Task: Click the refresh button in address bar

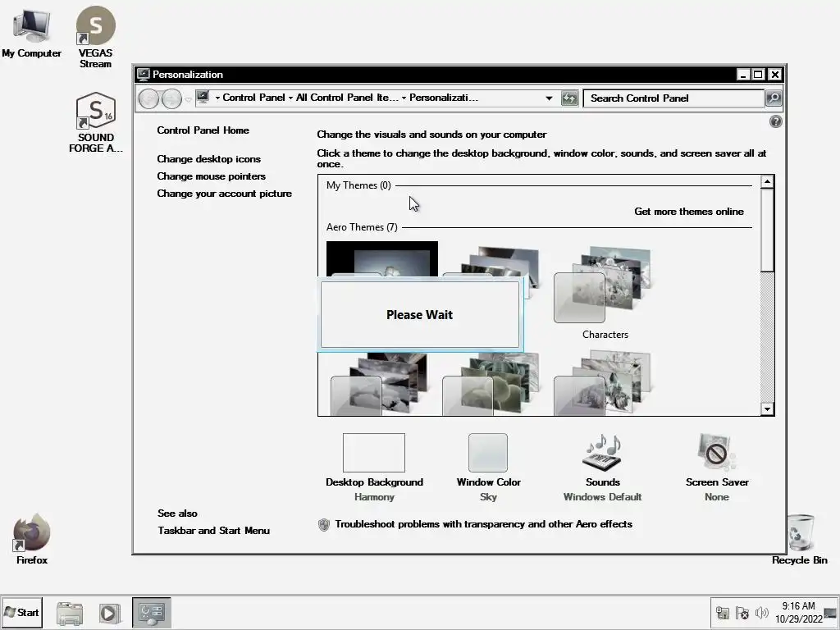Action: 569,98
